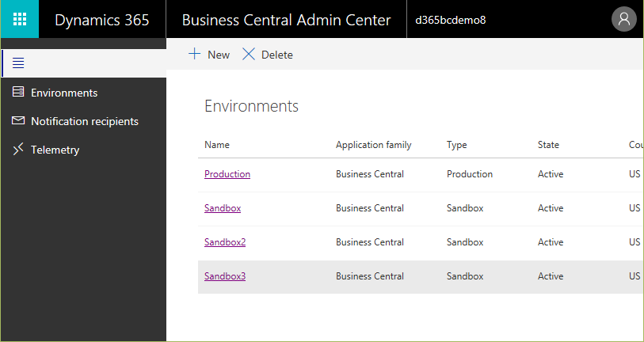Open the Sandbox environment link

pyautogui.click(x=223, y=208)
